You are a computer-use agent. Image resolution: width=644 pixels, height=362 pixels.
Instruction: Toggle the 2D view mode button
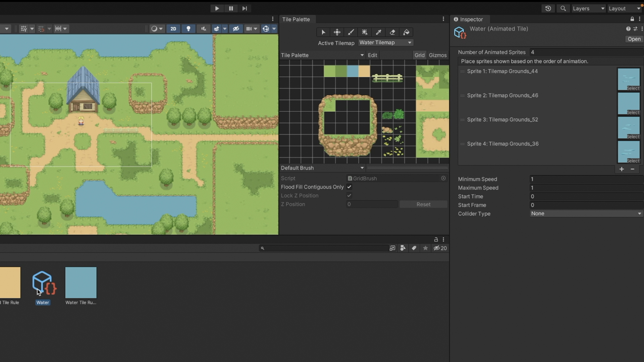(x=173, y=29)
